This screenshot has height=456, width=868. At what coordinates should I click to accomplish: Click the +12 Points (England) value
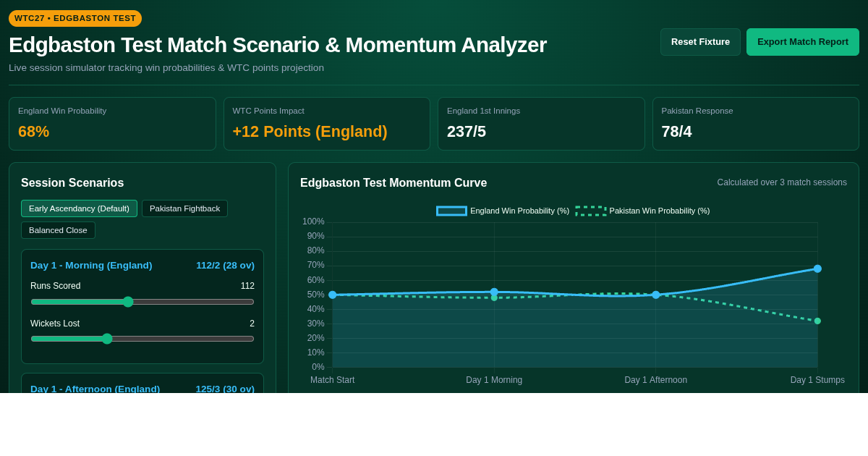(x=310, y=132)
